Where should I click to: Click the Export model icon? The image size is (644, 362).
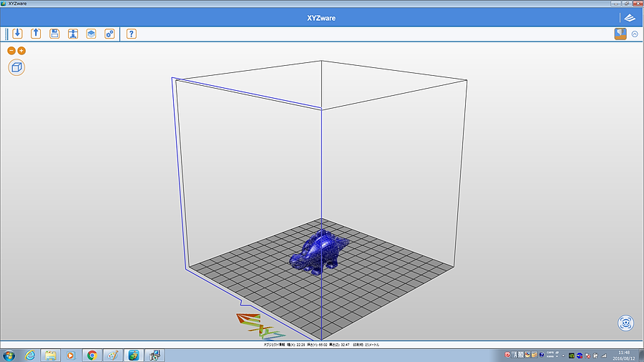point(36,34)
